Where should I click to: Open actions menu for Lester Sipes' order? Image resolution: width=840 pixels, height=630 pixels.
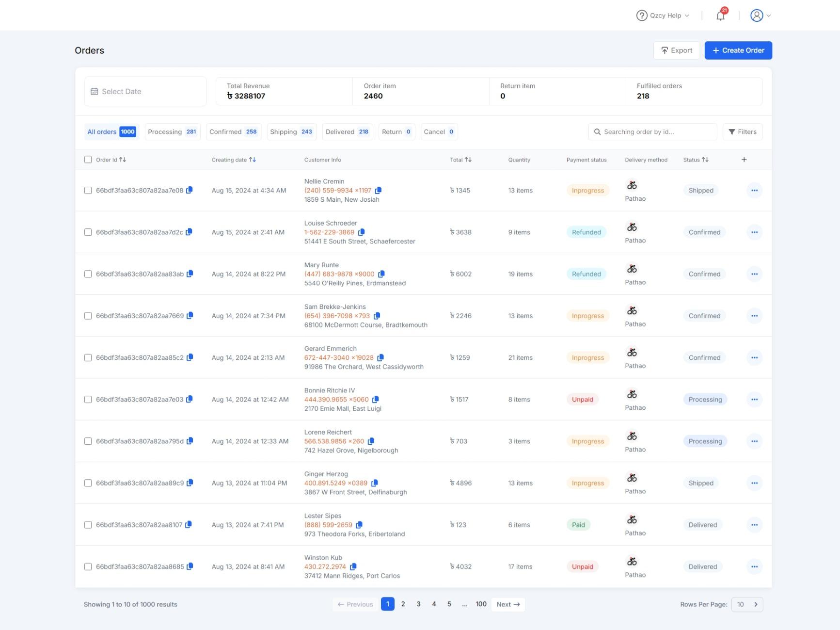[x=754, y=525]
